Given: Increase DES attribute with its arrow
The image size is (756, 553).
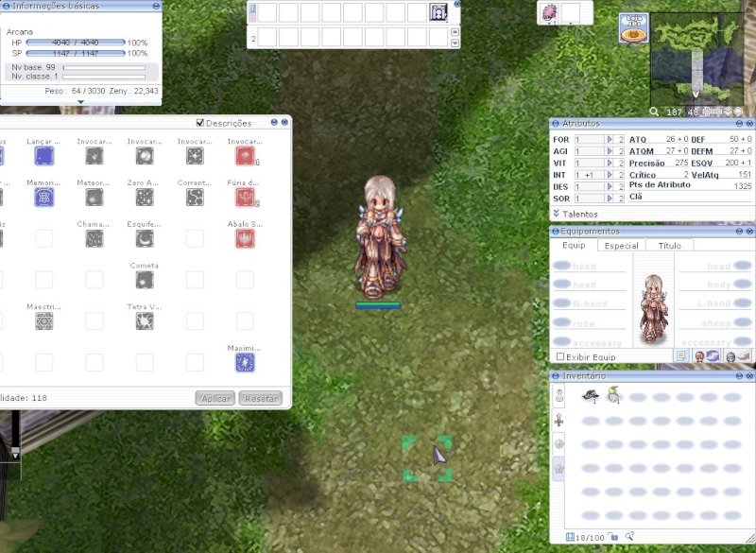Looking at the screenshot, I should click(610, 186).
